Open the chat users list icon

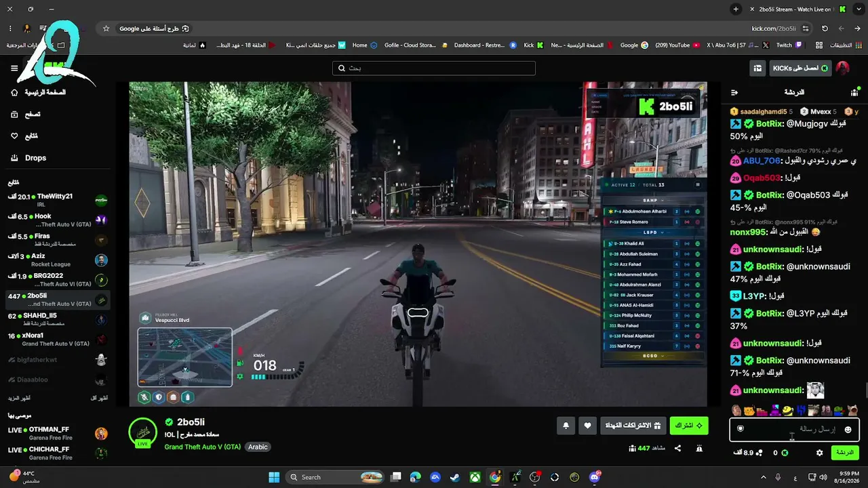point(854,92)
